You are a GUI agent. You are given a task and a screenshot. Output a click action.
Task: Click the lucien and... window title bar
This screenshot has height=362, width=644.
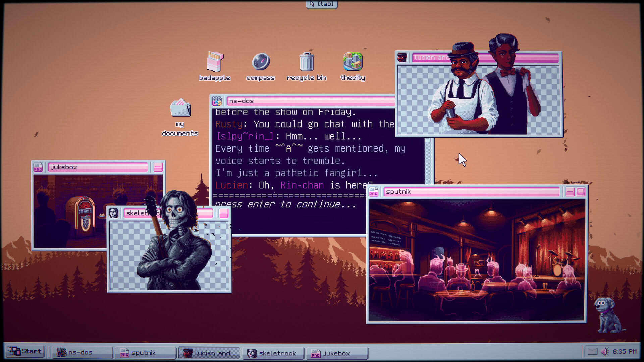pos(485,58)
